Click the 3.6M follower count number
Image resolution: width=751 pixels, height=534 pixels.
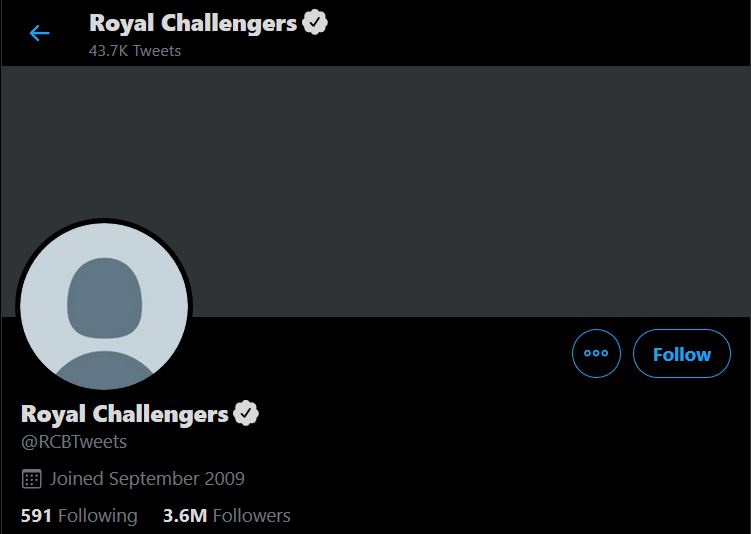[185, 516]
